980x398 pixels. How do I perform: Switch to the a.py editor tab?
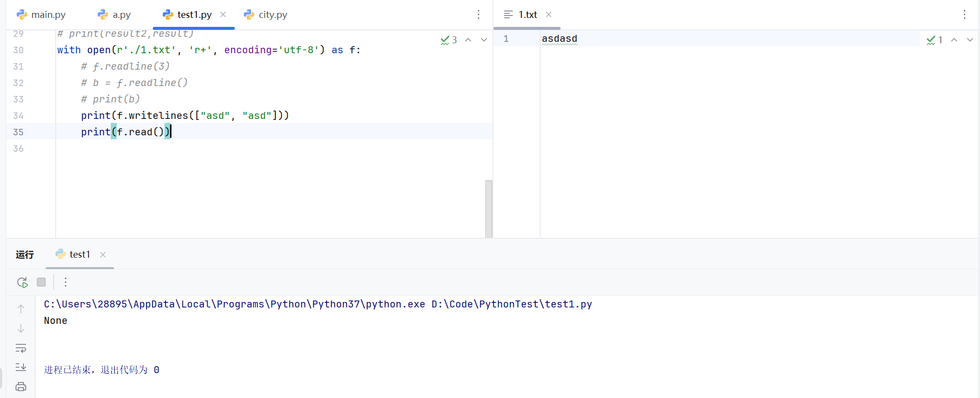[x=114, y=14]
